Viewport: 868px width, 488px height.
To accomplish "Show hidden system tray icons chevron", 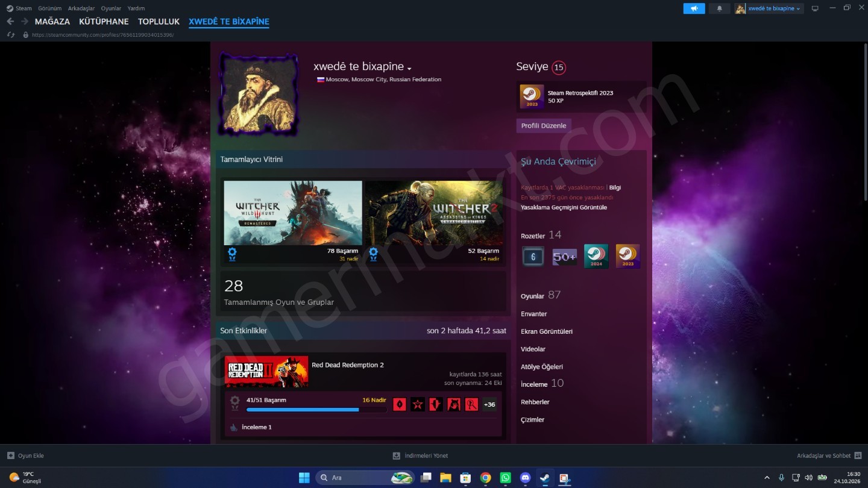I will [767, 478].
